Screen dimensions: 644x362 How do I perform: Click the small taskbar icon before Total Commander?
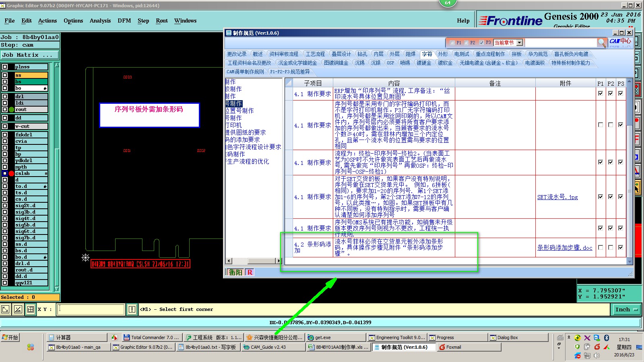[115, 337]
